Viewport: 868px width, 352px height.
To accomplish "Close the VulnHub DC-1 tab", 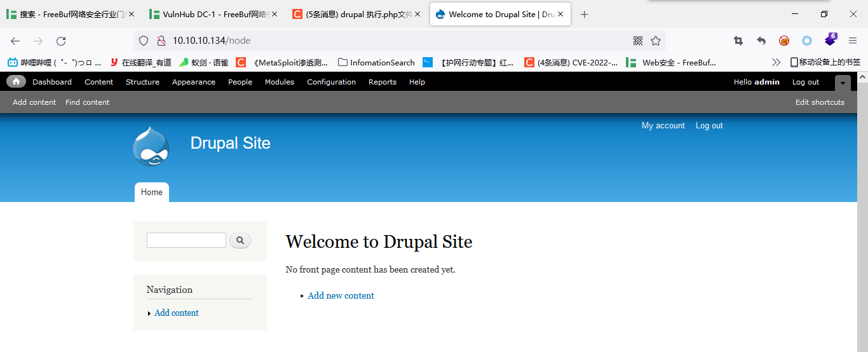I will 274,14.
